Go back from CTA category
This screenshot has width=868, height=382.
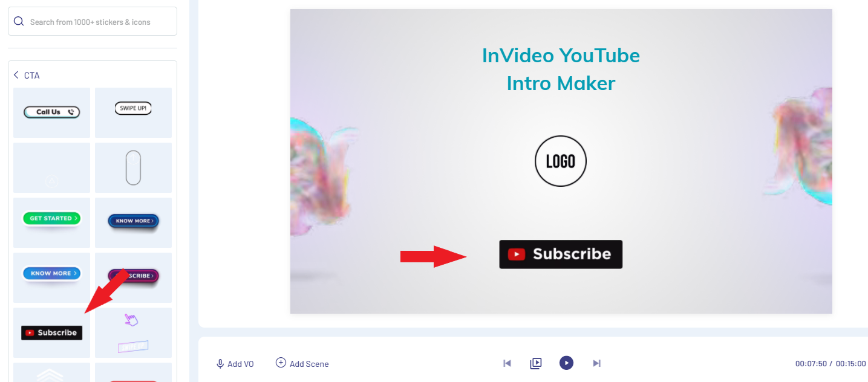click(x=16, y=75)
